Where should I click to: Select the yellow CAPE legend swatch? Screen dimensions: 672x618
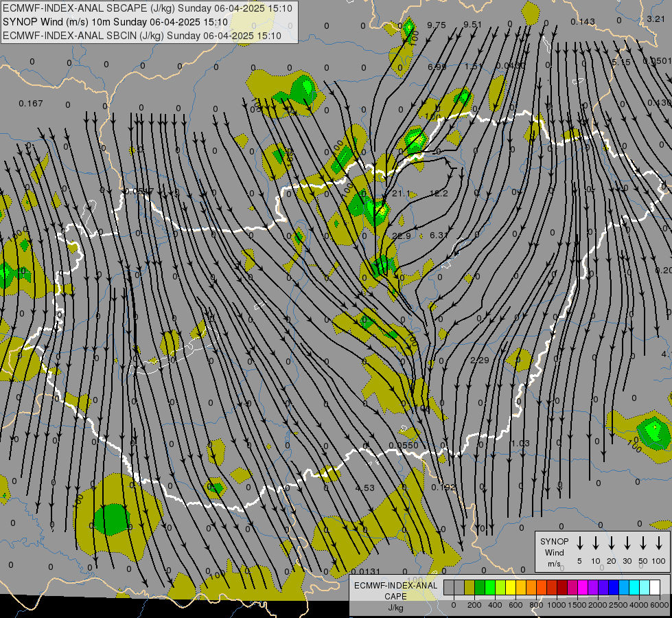click(x=511, y=587)
